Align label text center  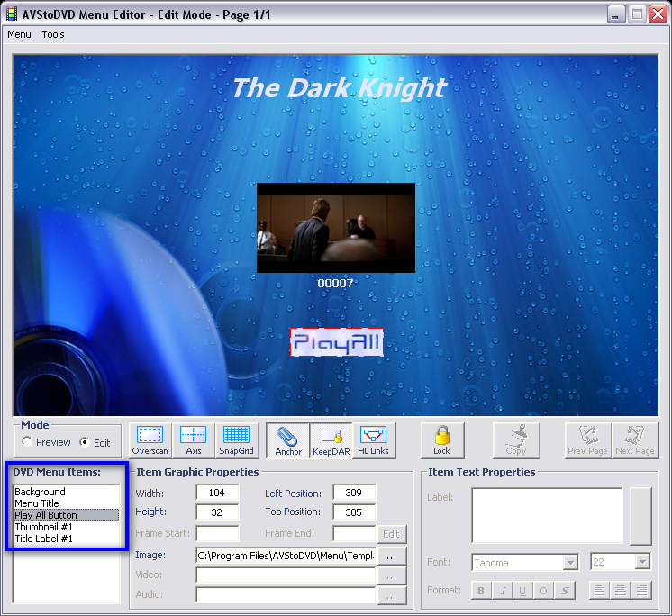621,590
